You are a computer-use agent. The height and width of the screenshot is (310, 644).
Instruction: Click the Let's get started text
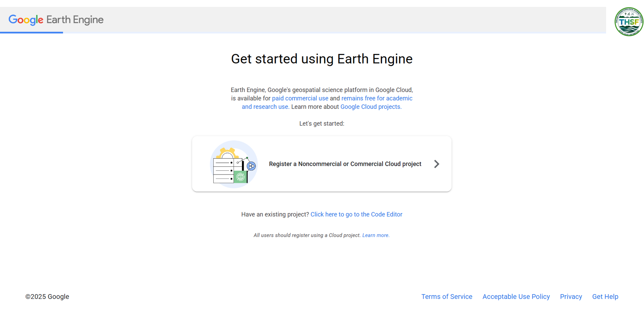(x=322, y=124)
